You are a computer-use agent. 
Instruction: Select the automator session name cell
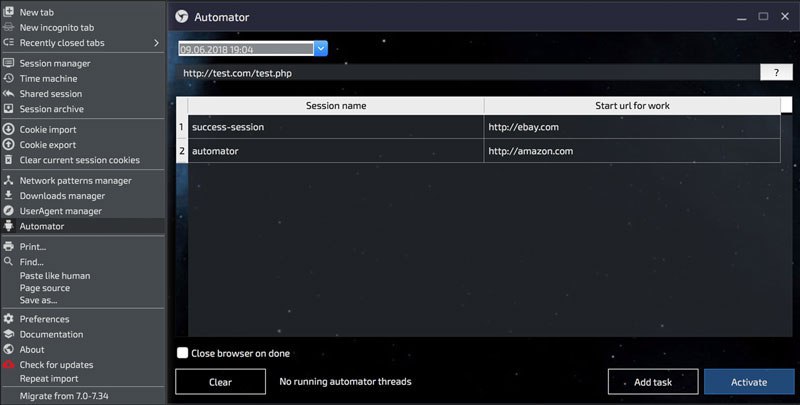[336, 151]
